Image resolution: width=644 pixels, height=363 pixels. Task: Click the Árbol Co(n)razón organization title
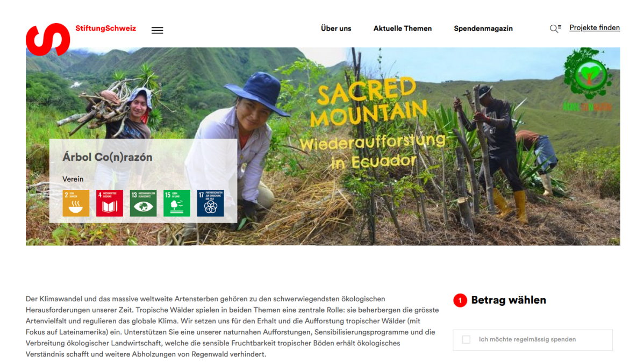click(x=108, y=157)
